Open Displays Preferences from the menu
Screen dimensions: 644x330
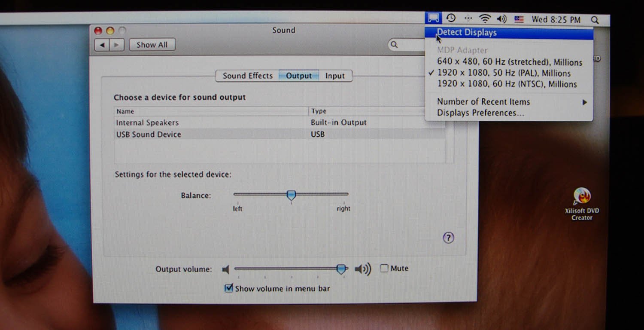coord(480,113)
